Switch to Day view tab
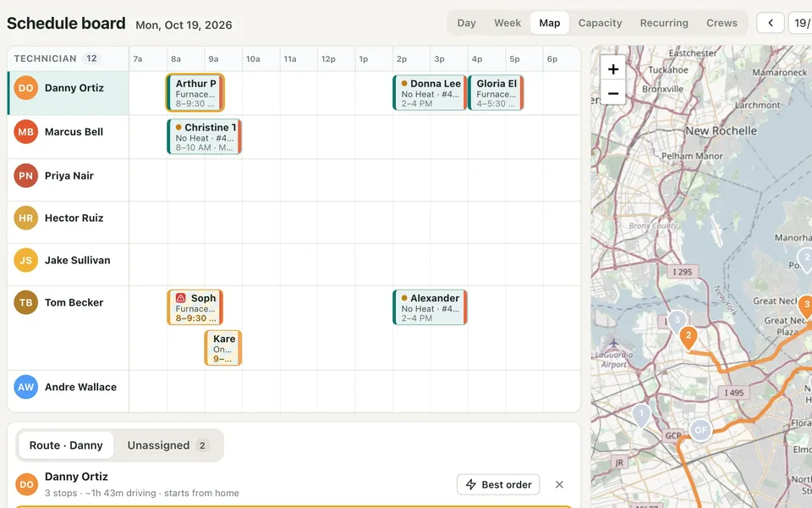Screen dimensions: 812x508 [466, 23]
